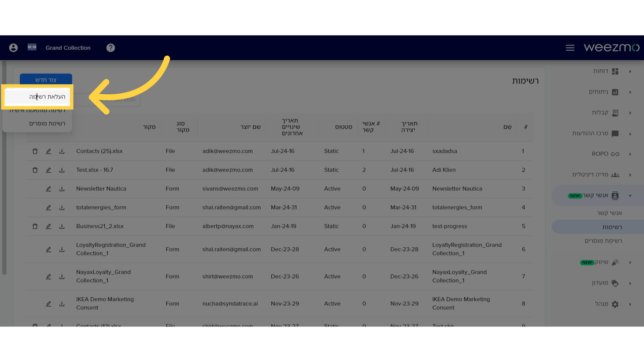Click the download icon for Newsletter Nautica
The height and width of the screenshot is (362, 644).
(x=61, y=189)
